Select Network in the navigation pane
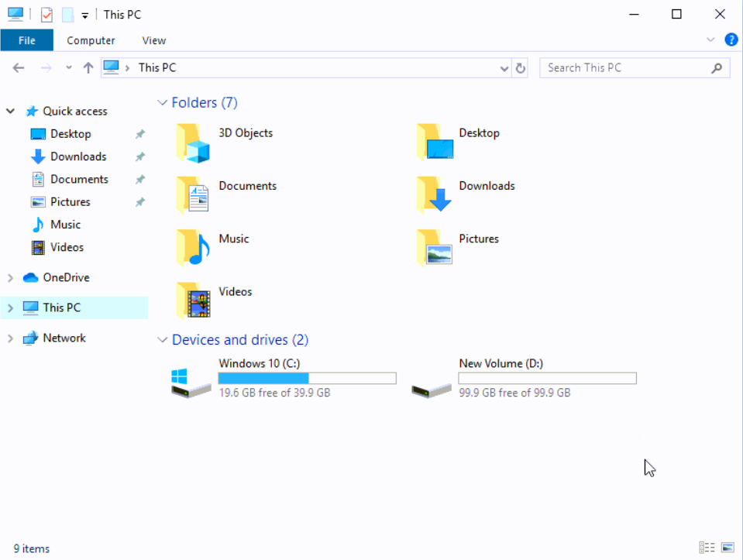743x560 pixels. point(64,338)
